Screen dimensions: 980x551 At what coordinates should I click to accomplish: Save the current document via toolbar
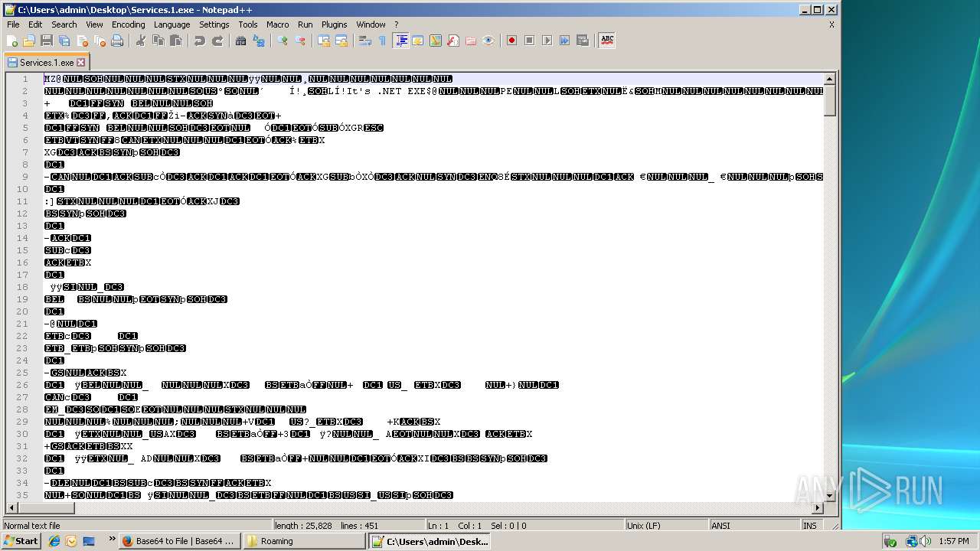[47, 41]
